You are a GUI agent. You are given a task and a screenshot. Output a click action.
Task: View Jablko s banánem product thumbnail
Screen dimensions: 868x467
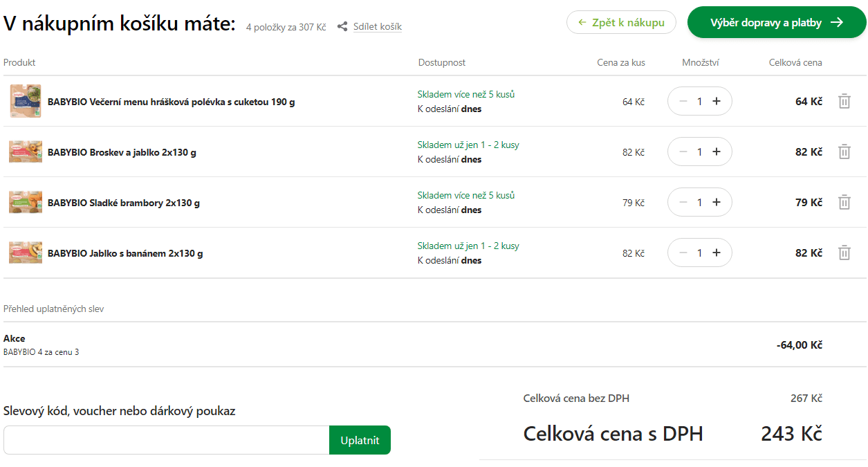[x=26, y=253]
